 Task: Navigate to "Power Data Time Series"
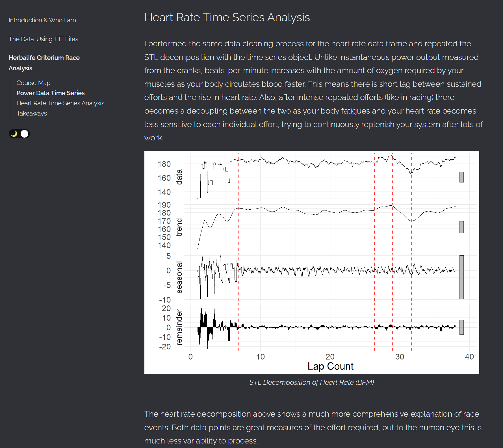[51, 93]
